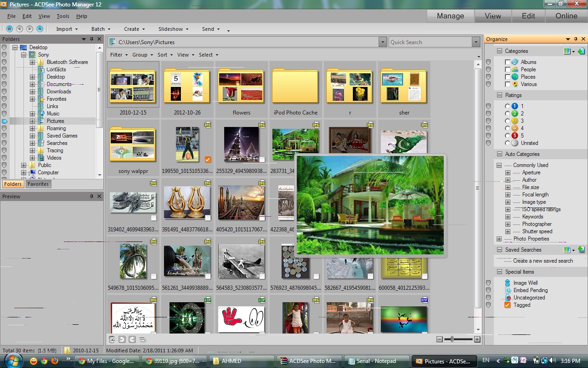Click the Image Well icon
The image size is (588, 368).
click(508, 283)
